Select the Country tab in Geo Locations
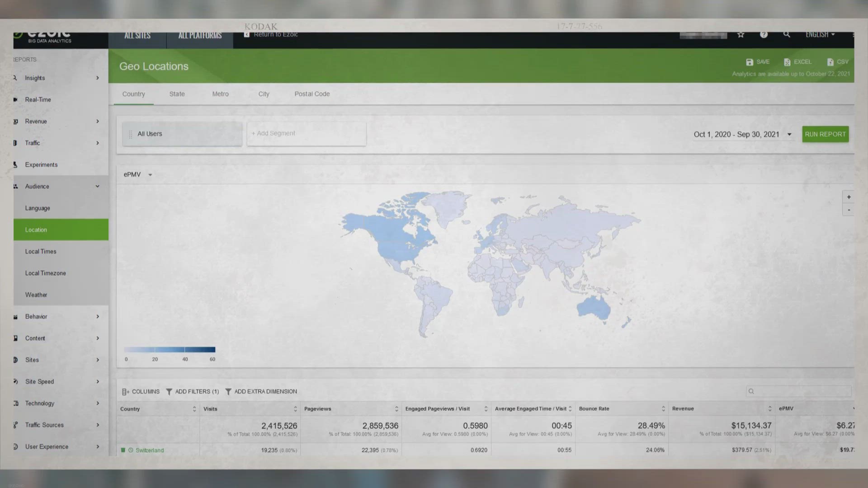The width and height of the screenshot is (868, 488). [133, 94]
